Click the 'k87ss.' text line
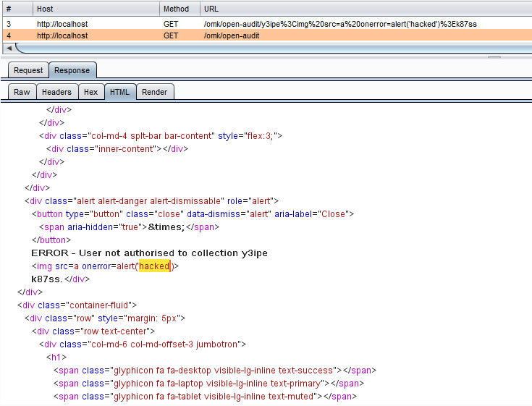The height and width of the screenshot is (406, 532). (x=47, y=279)
